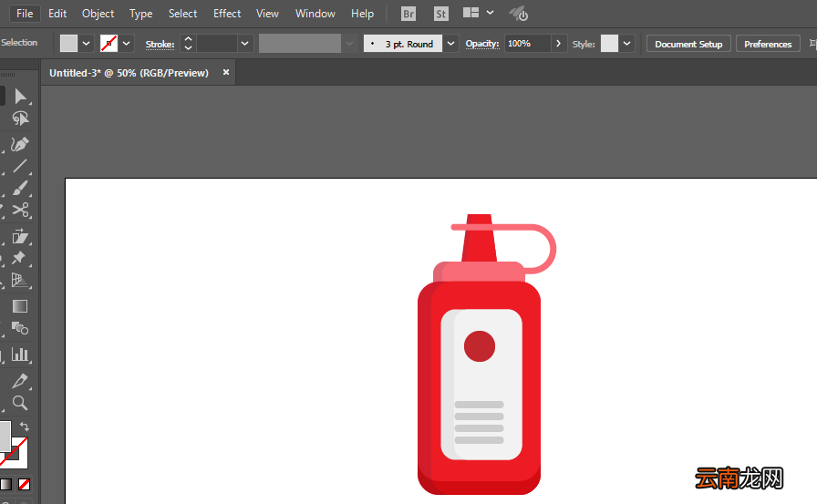Click the toolbar Stroke box with red slash
The width and height of the screenshot is (817, 504).
pos(19,459)
